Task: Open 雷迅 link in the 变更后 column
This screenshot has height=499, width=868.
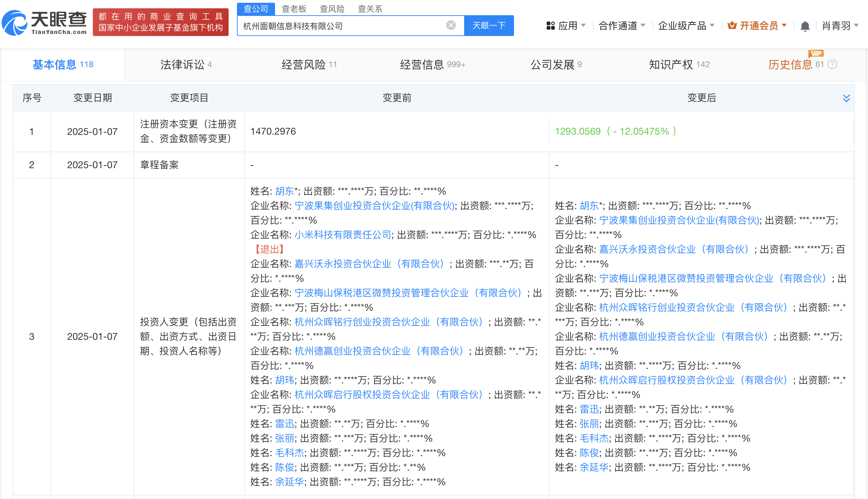Action: click(x=589, y=409)
